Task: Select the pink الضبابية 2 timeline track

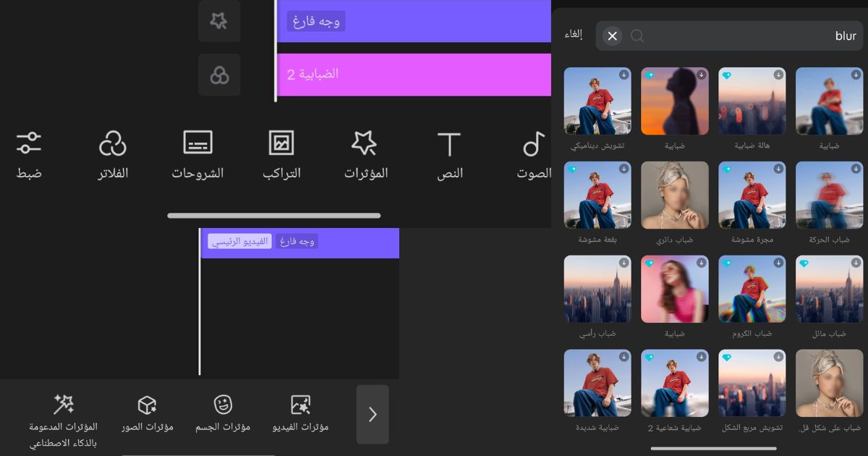Action: pyautogui.click(x=414, y=75)
